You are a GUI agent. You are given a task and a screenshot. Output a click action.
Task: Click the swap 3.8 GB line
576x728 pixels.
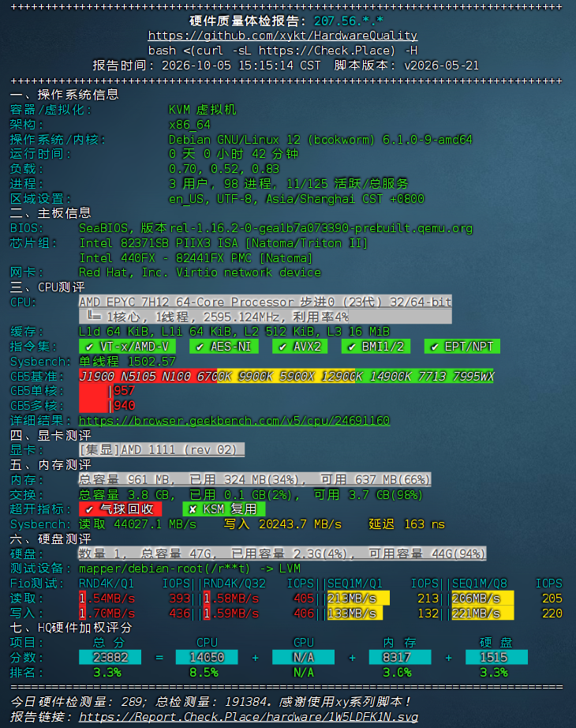251,495
